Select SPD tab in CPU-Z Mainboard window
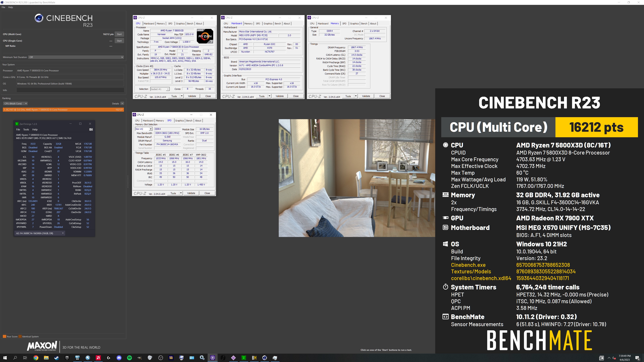The height and width of the screenshot is (362, 644). coord(258,23)
